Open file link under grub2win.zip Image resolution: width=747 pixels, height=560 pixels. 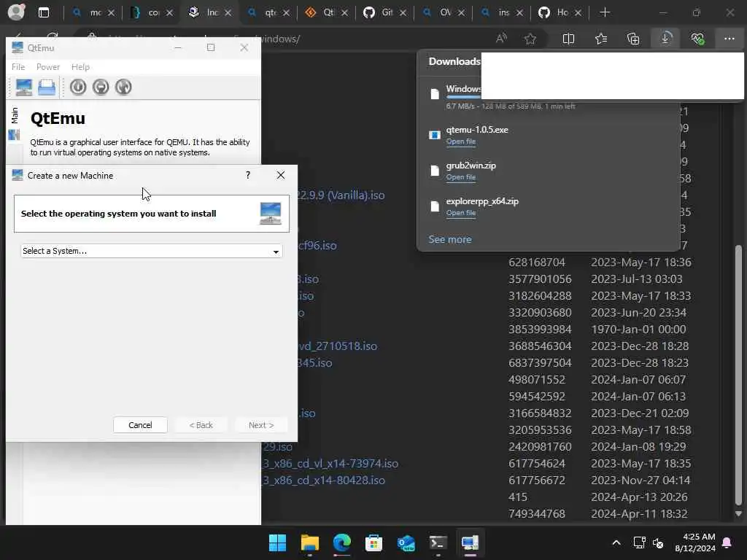click(461, 177)
